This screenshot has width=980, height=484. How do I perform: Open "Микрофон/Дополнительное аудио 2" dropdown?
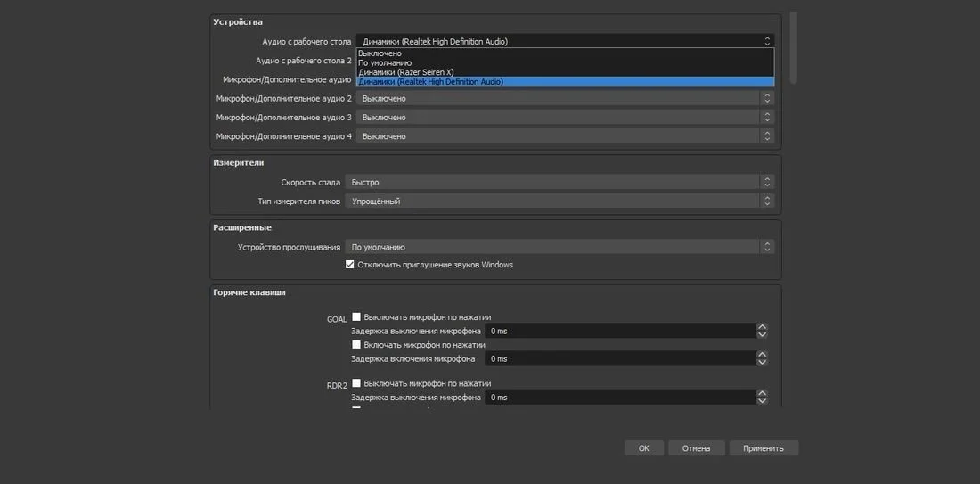(565, 98)
